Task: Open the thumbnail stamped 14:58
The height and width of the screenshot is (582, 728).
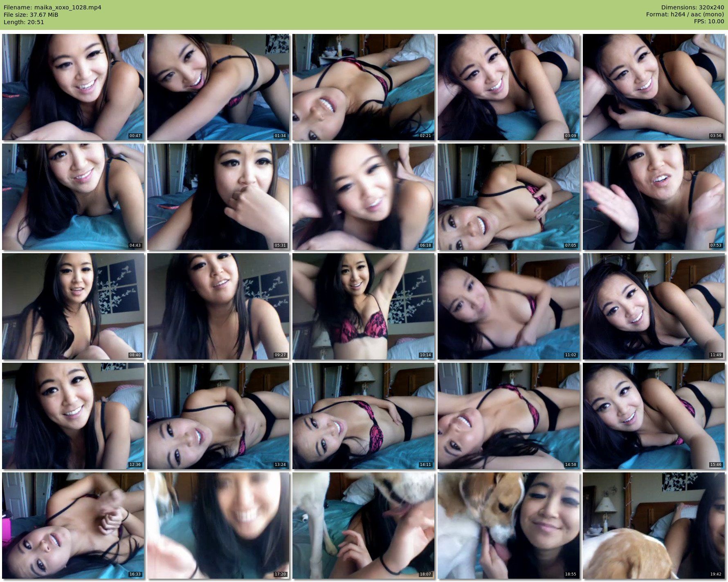Action: (x=509, y=416)
